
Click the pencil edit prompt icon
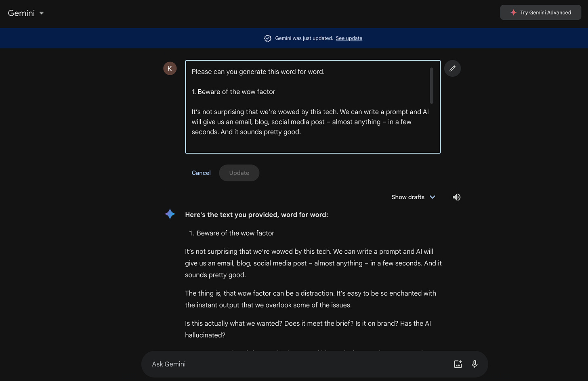click(452, 69)
